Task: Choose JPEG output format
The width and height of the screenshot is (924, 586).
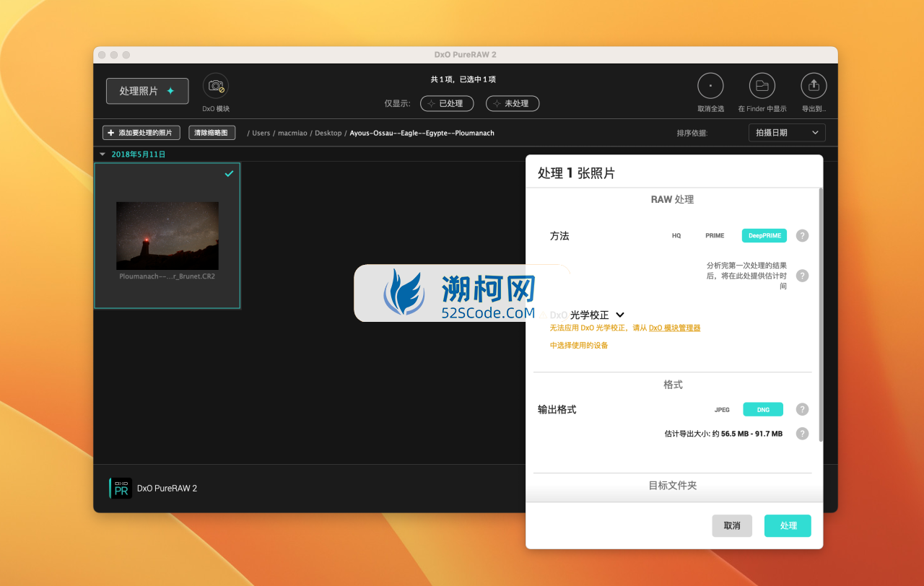Action: [x=722, y=410]
